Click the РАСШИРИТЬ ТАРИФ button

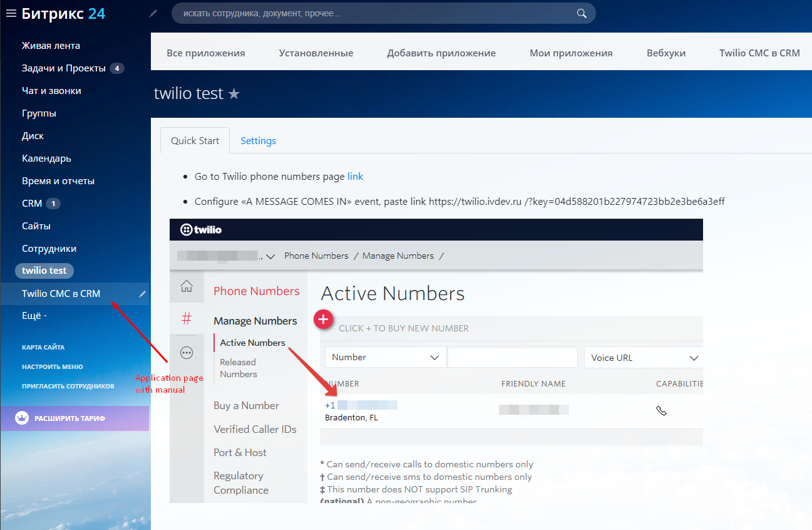coord(75,418)
